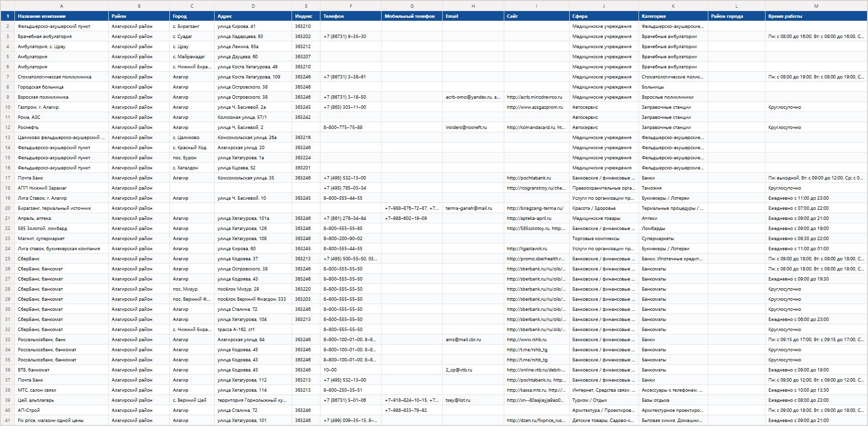Click the 'Таможня' category cell
868x434 pixels.
(x=673, y=188)
